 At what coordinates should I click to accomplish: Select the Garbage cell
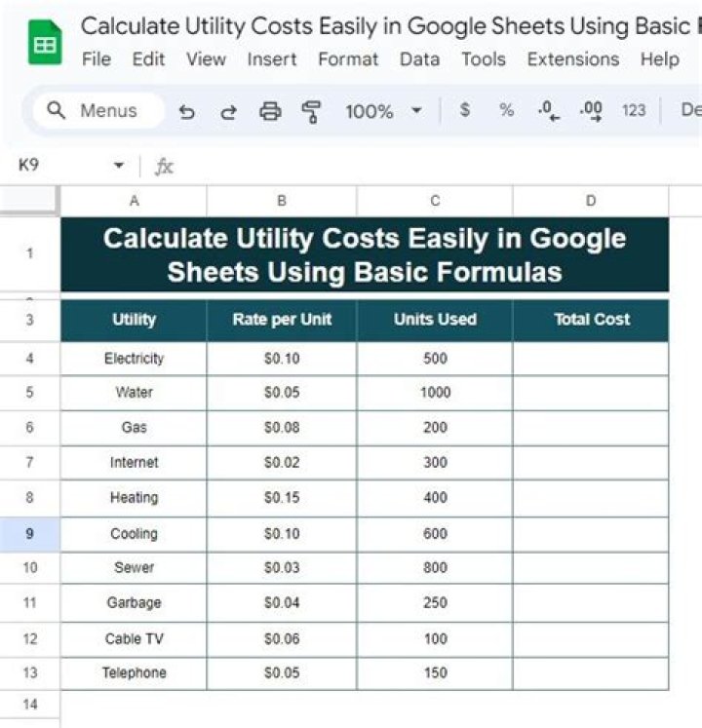pos(134,602)
